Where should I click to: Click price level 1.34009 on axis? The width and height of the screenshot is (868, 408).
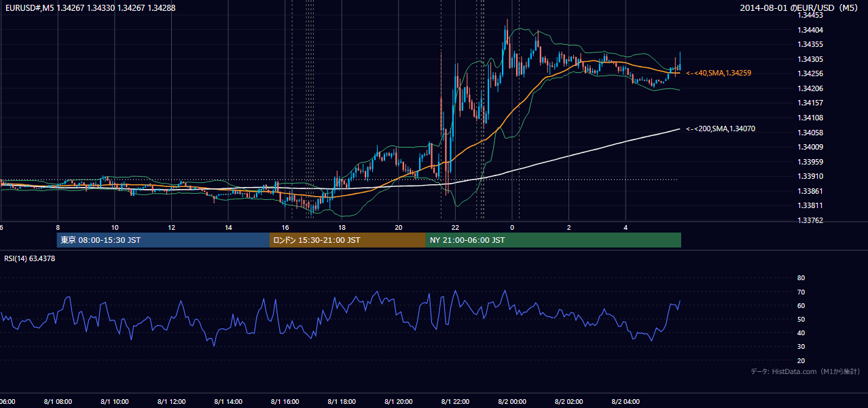810,147
